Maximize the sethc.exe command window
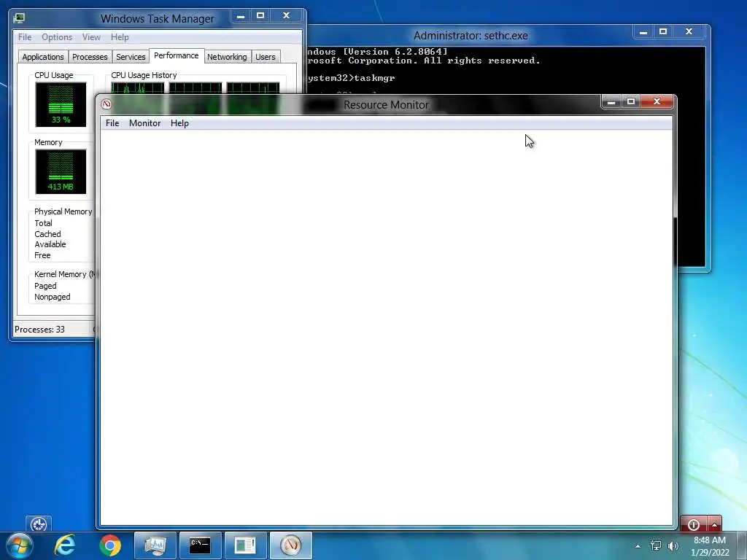This screenshot has width=747, height=560. (662, 32)
